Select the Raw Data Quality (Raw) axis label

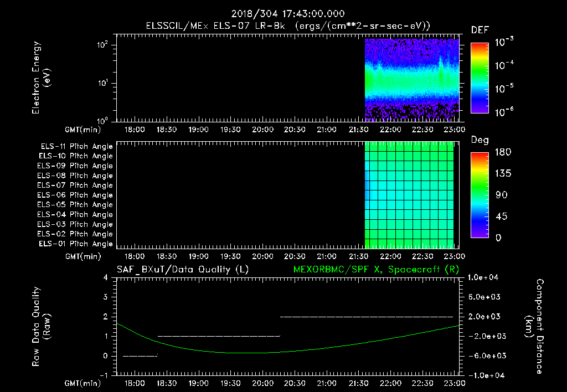click(41, 327)
